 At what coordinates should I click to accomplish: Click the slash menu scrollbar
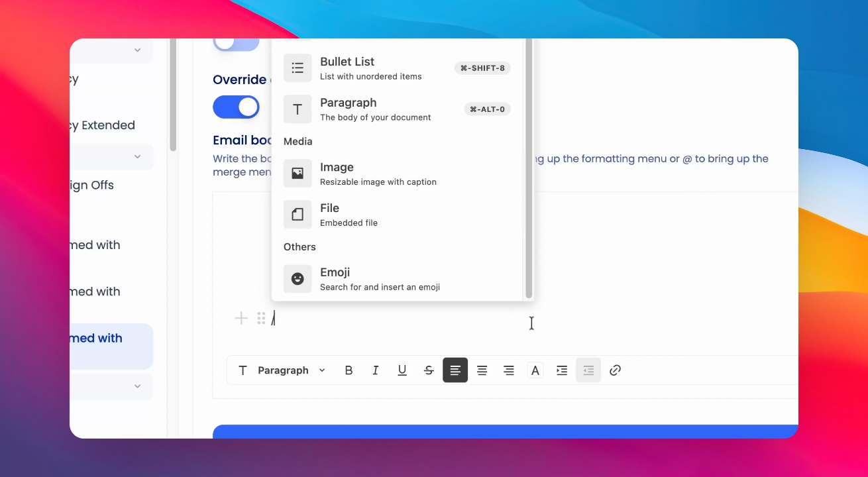pyautogui.click(x=529, y=168)
